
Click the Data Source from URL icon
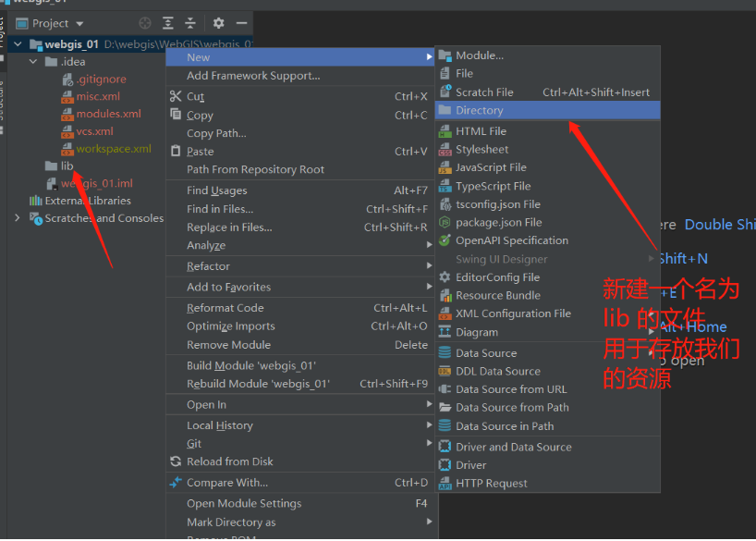(x=445, y=389)
